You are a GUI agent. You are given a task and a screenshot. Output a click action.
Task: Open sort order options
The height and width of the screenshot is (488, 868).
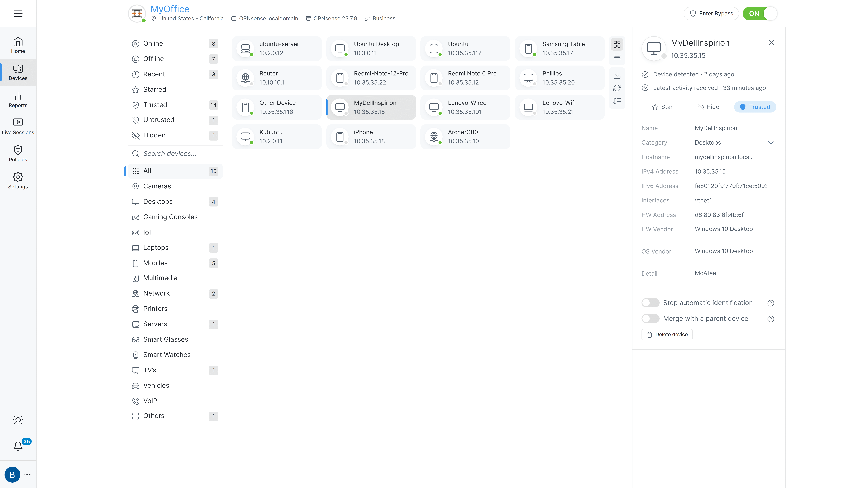(x=617, y=101)
